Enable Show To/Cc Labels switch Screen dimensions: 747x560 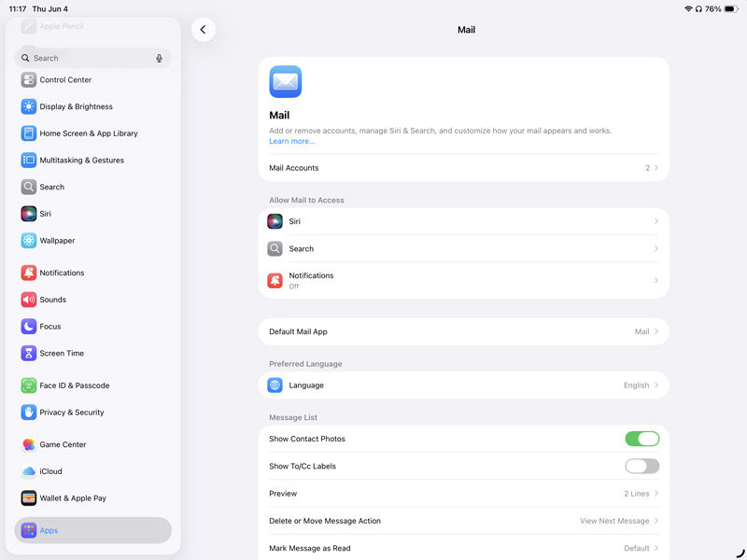point(642,466)
